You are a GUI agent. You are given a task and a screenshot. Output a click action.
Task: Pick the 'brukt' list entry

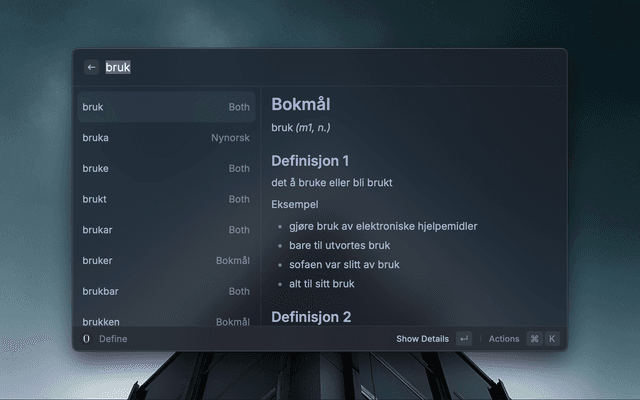[166, 199]
